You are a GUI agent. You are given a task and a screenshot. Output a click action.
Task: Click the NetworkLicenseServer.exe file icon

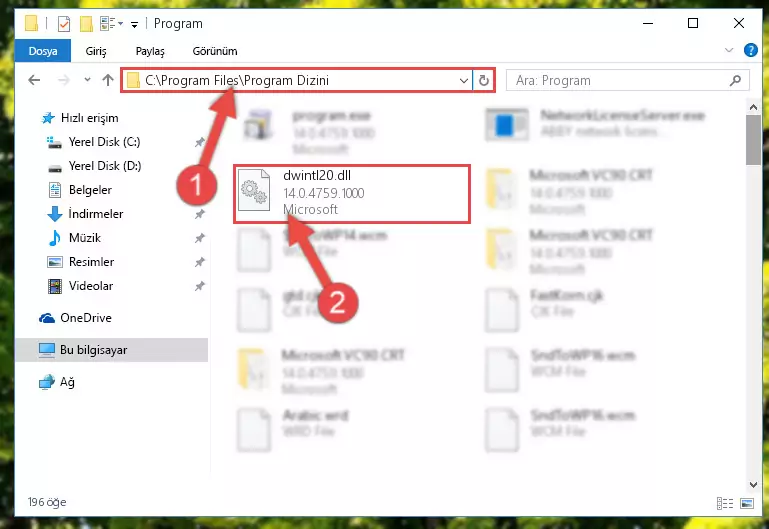[x=507, y=125]
